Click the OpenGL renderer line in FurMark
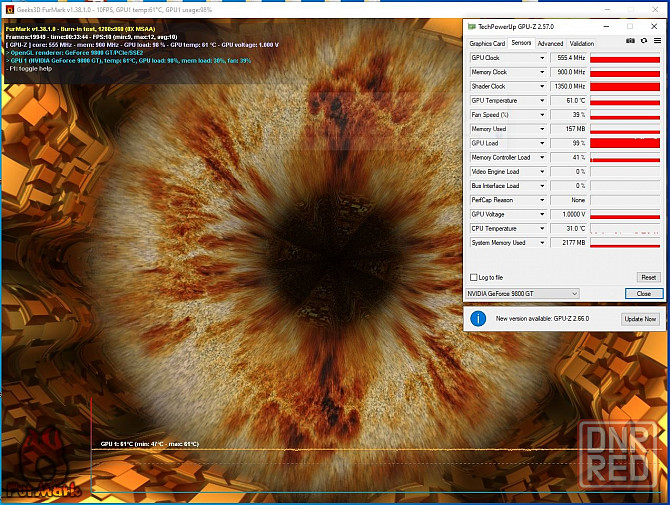Image resolution: width=670 pixels, height=505 pixels. [75, 53]
